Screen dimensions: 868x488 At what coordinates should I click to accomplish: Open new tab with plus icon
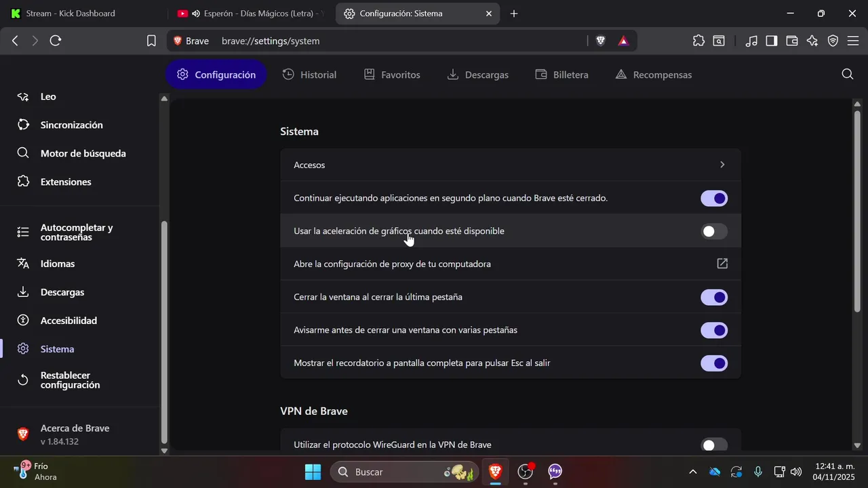tap(514, 14)
